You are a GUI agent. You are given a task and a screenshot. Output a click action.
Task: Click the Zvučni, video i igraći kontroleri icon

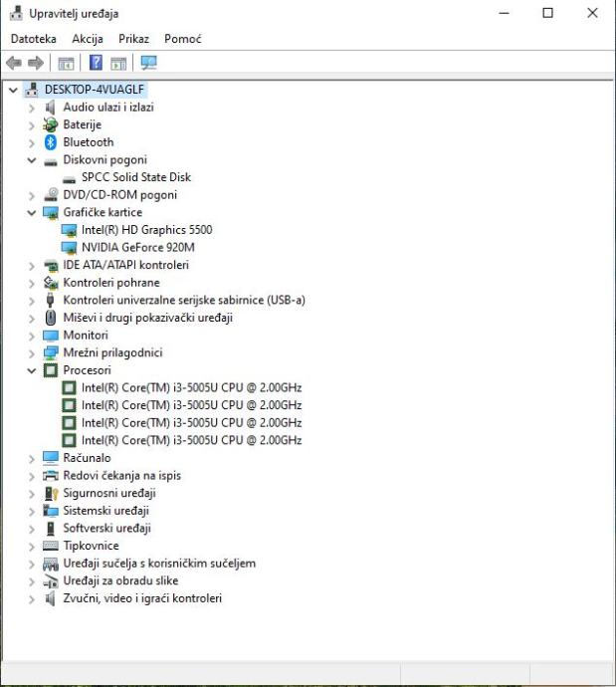(x=51, y=598)
